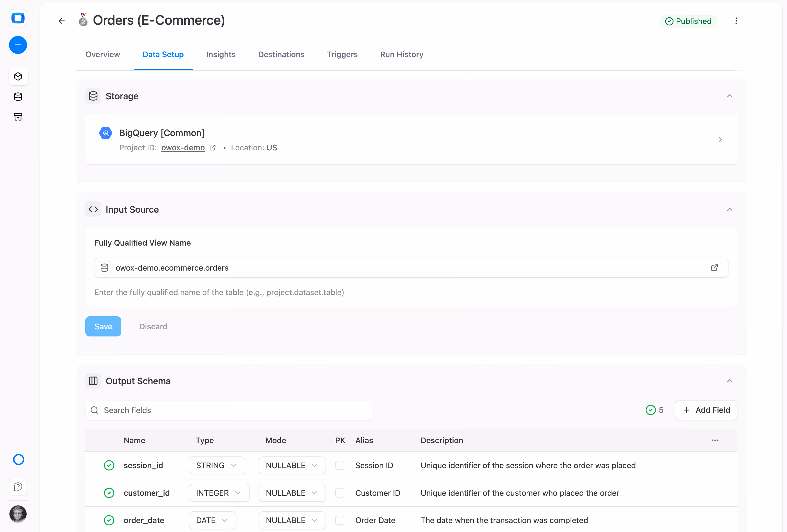
Task: Click the back arrow beside Orders title
Action: (x=62, y=21)
